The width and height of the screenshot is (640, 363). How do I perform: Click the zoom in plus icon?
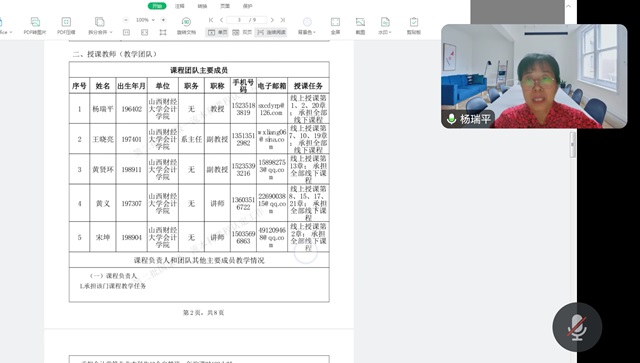(163, 20)
